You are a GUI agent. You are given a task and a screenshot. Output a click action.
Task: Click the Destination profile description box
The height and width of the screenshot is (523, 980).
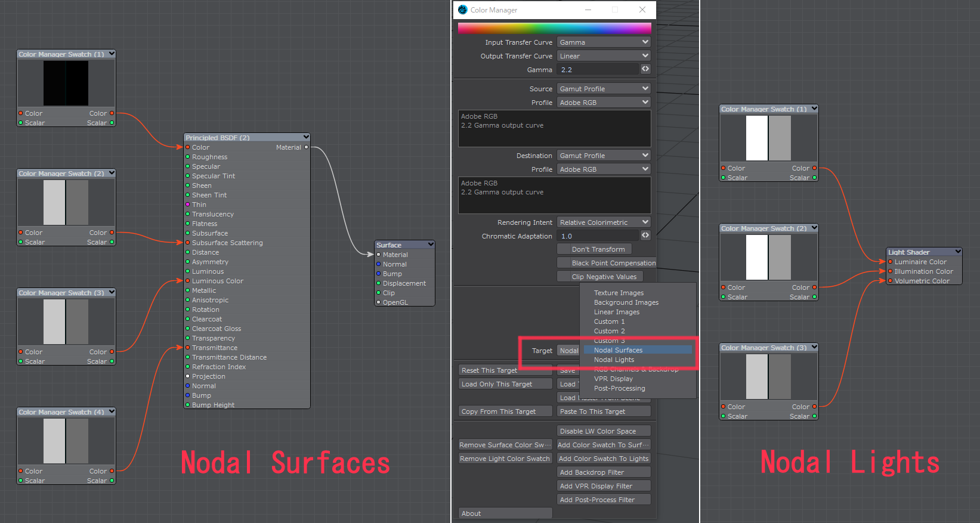pyautogui.click(x=554, y=196)
